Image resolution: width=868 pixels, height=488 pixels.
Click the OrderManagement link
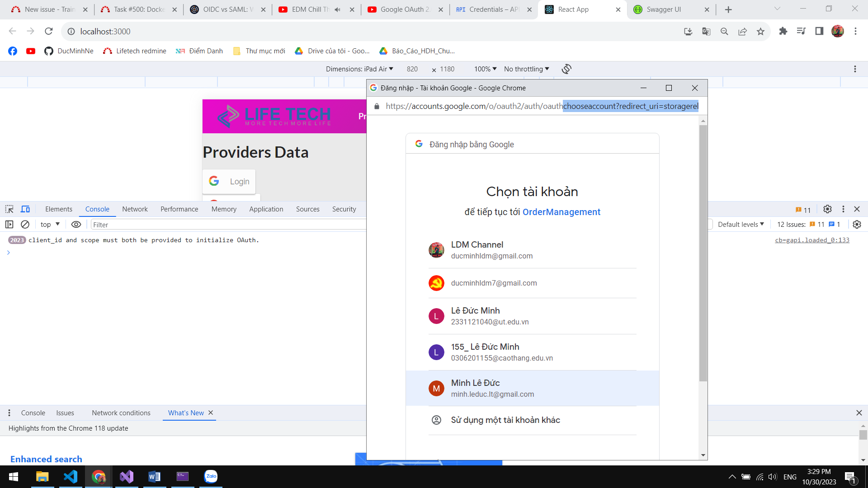pos(561,212)
